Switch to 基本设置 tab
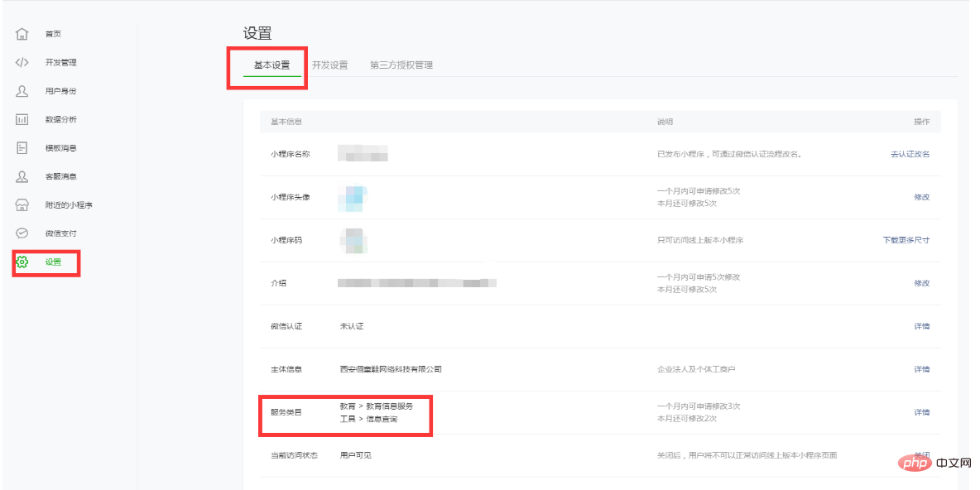The width and height of the screenshot is (980, 490). [271, 65]
